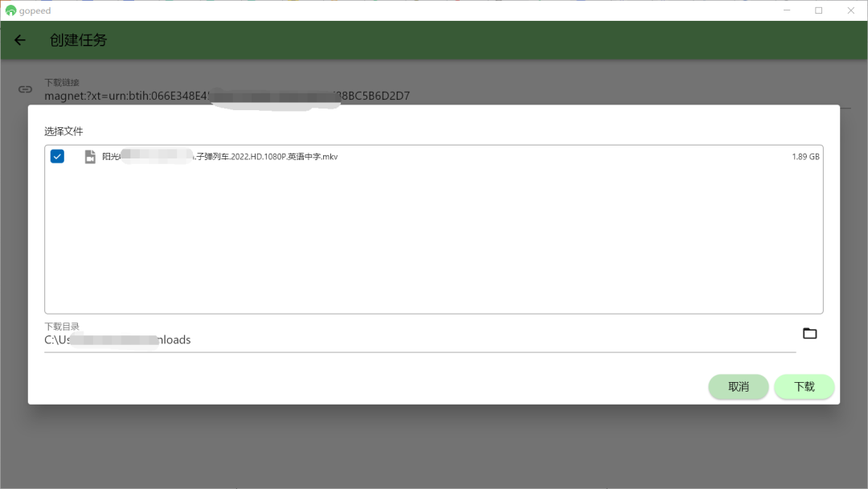Screen dimensions: 868x489
Task: Click the video file icon of the mkv item
Action: pyautogui.click(x=90, y=157)
